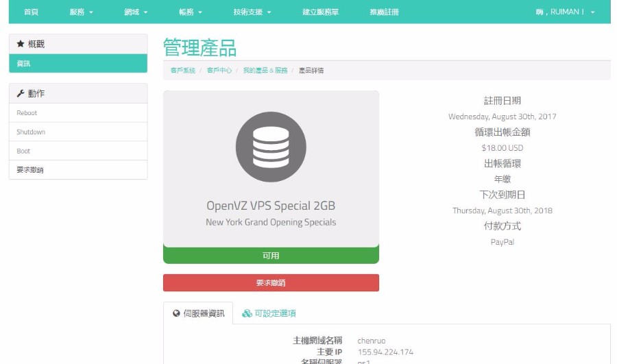This screenshot has width=617, height=364.
Task: Click the 客戶中心 breadcrumb link
Action: click(x=219, y=71)
